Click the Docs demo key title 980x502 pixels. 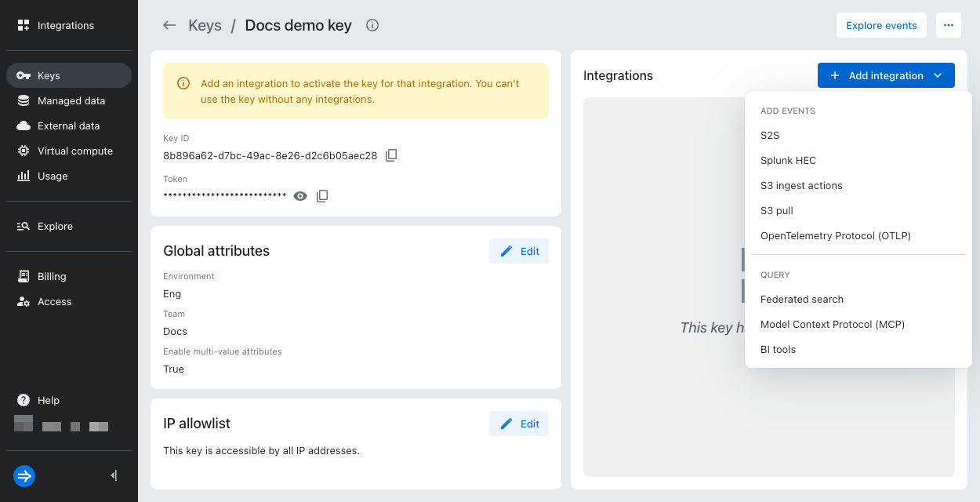click(298, 25)
